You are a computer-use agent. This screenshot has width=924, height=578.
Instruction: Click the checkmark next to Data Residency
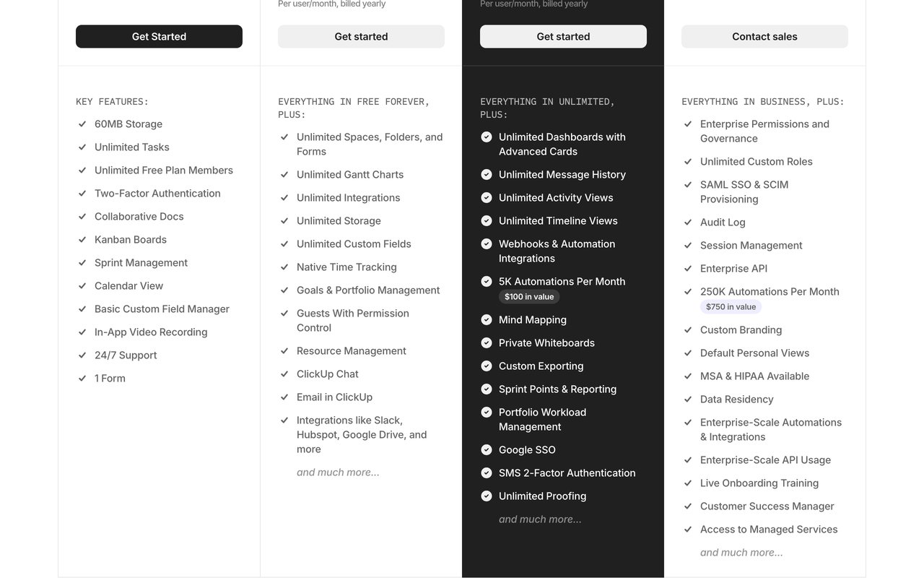tap(688, 400)
